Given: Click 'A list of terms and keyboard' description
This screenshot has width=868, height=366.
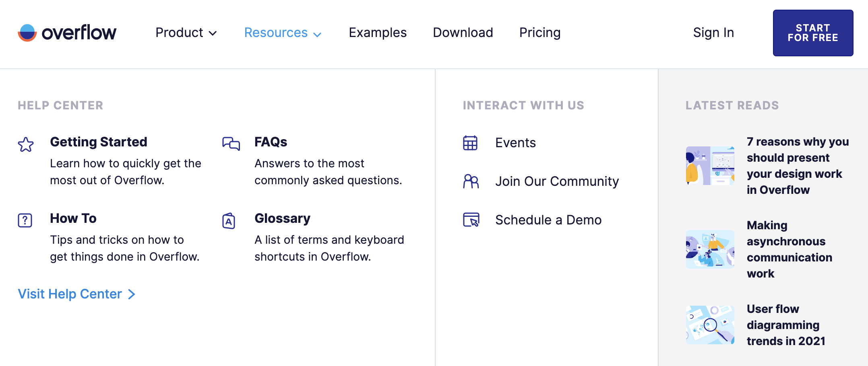Looking at the screenshot, I should (329, 248).
